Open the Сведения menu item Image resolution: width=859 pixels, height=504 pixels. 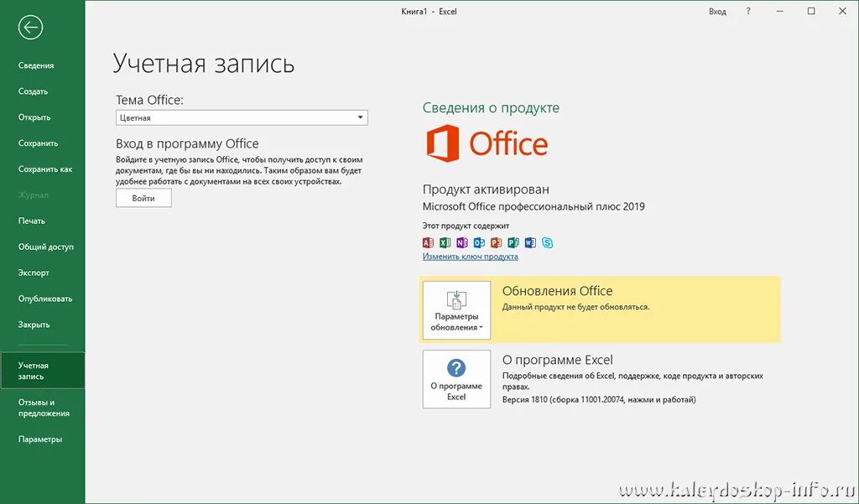(x=36, y=65)
